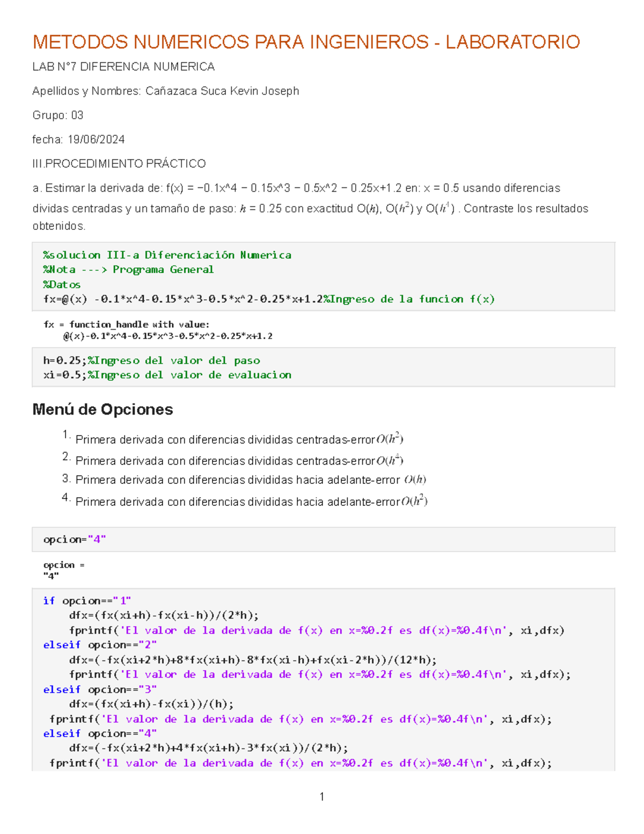
Task: Select menu option 4 forward differences O(h²)
Action: (251, 502)
